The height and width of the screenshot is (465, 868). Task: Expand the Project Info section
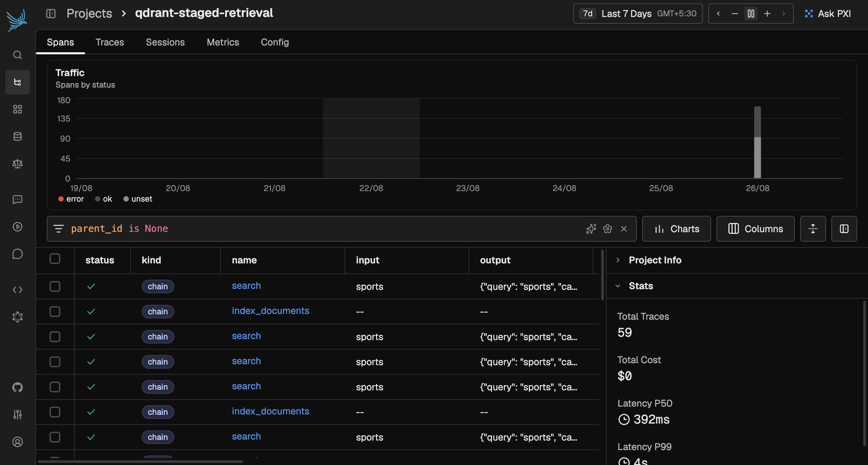pyautogui.click(x=655, y=260)
